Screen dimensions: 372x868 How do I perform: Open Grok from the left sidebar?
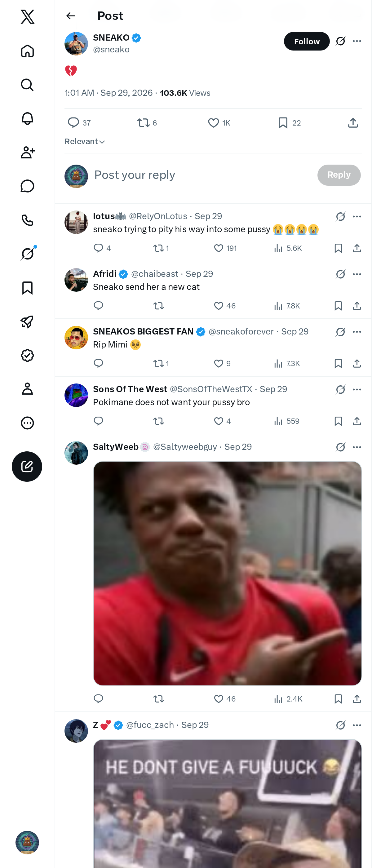(27, 254)
